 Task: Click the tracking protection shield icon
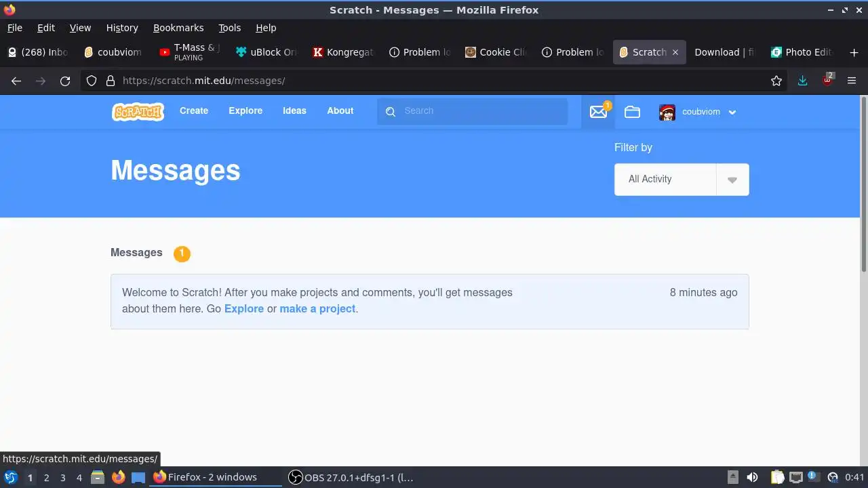(x=92, y=81)
